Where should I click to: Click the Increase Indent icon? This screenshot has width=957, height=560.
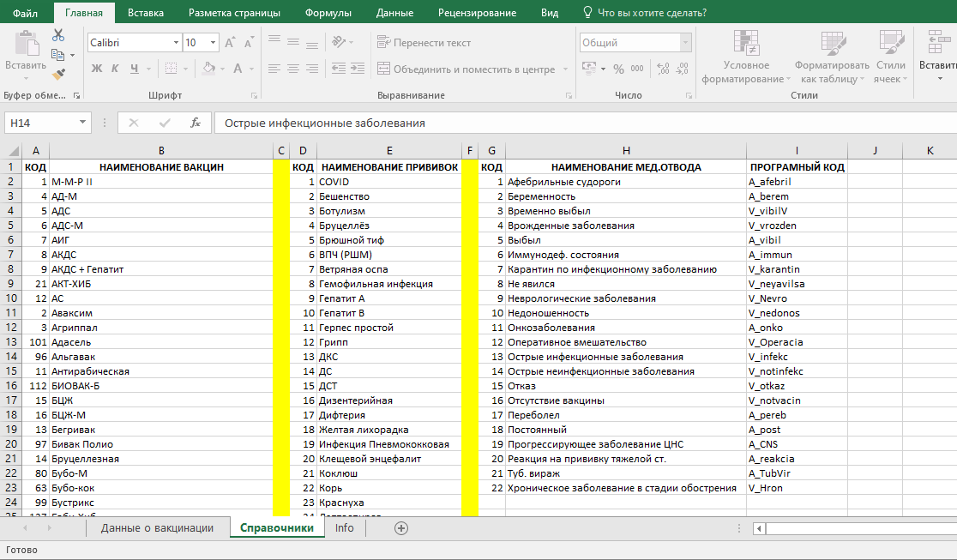(358, 69)
